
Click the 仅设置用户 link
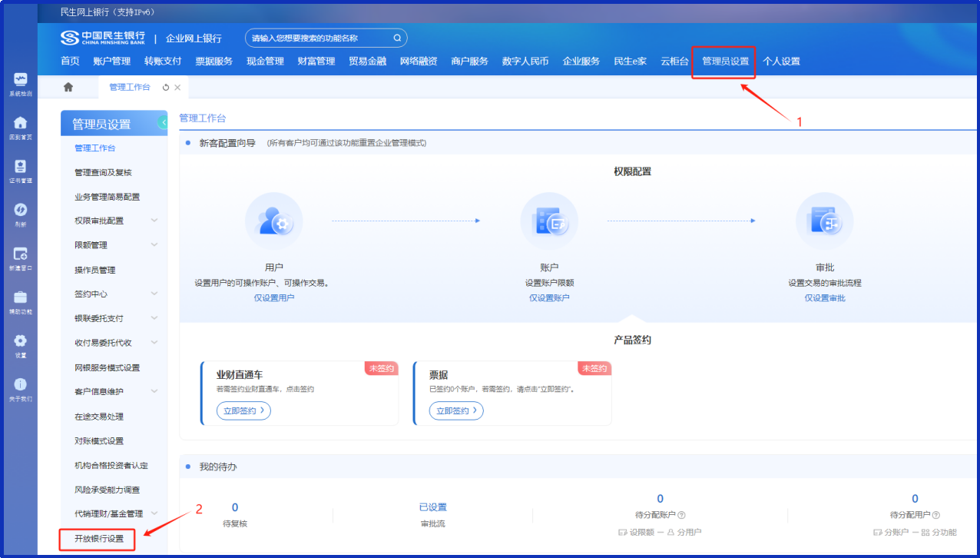274,297
